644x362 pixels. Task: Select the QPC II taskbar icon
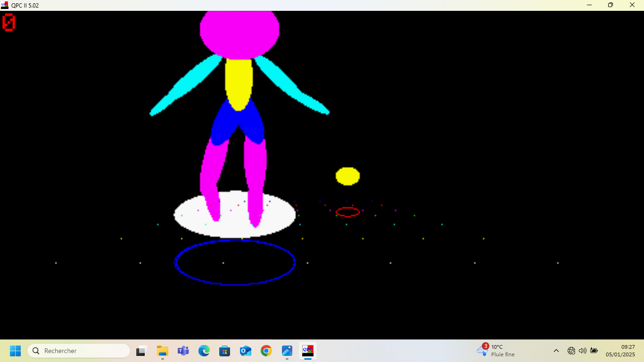click(308, 351)
